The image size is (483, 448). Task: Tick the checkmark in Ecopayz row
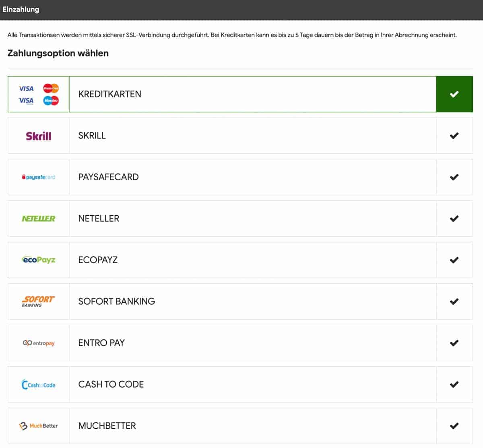[x=454, y=260]
